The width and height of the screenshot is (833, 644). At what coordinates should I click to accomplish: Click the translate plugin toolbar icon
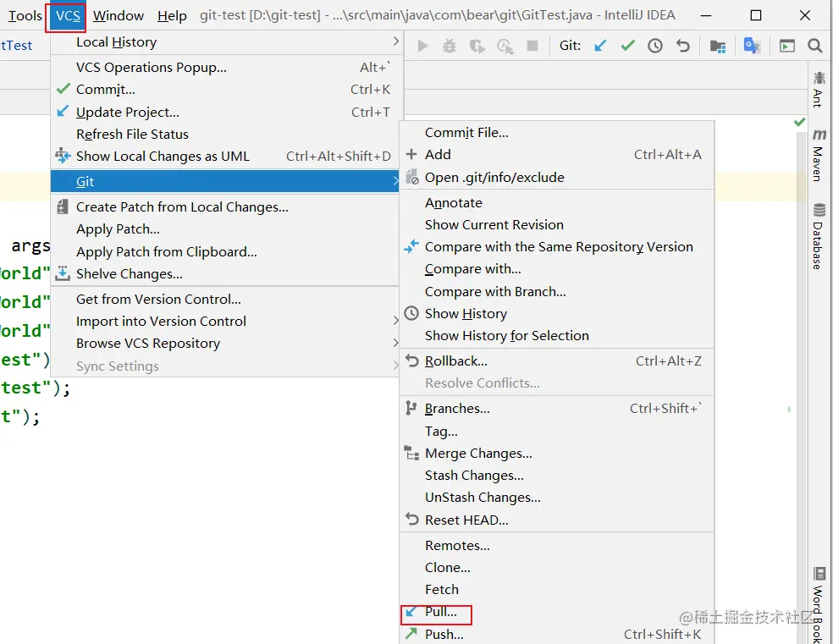752,46
